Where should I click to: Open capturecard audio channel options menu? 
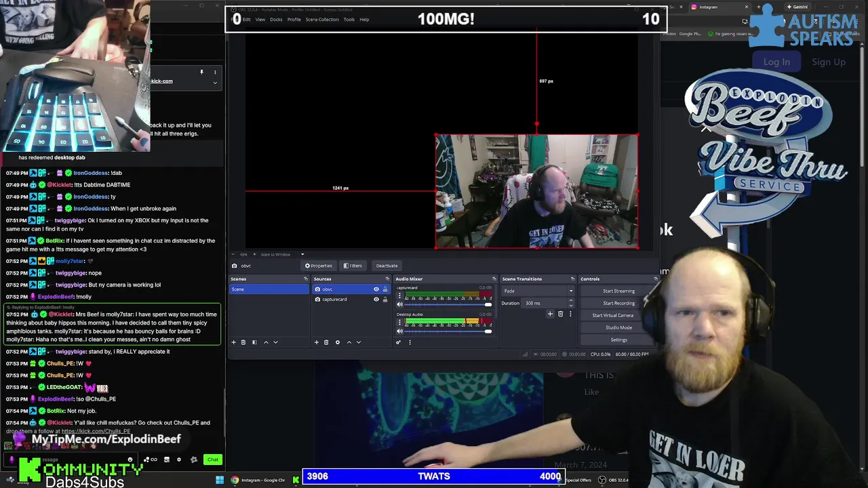399,296
